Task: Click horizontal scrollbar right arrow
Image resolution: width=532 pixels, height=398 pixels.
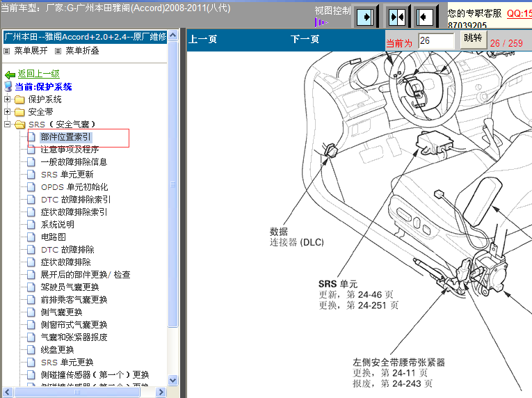Action: coord(161,392)
